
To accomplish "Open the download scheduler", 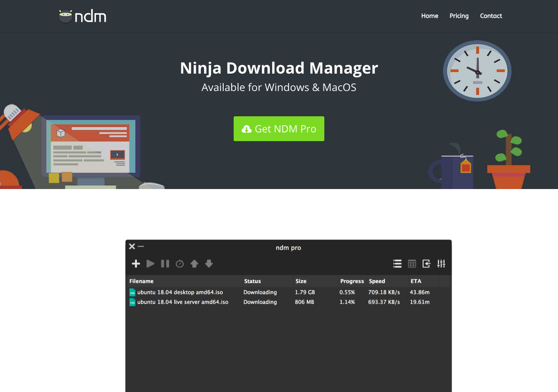I will (x=180, y=264).
